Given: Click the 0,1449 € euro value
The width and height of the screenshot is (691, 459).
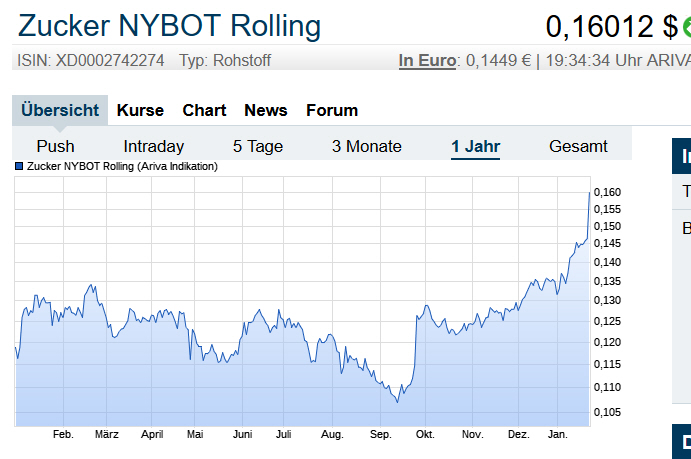Looking at the screenshot, I should pyautogui.click(x=498, y=60).
